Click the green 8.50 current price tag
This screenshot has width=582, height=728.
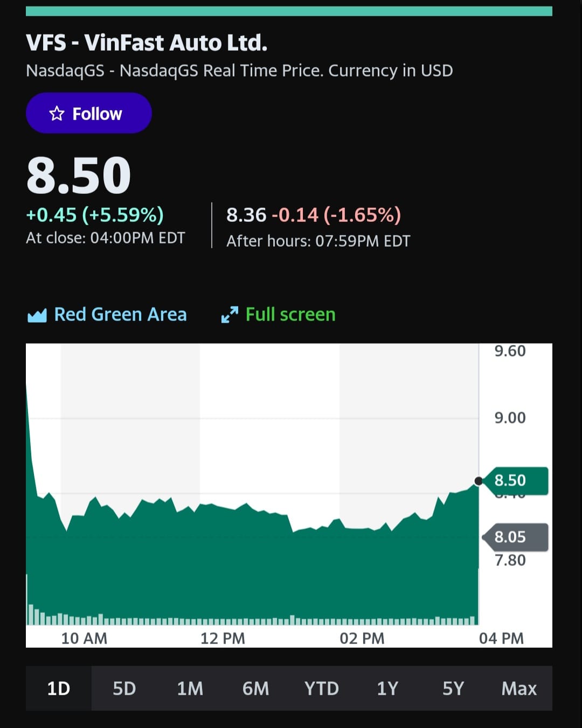point(515,480)
